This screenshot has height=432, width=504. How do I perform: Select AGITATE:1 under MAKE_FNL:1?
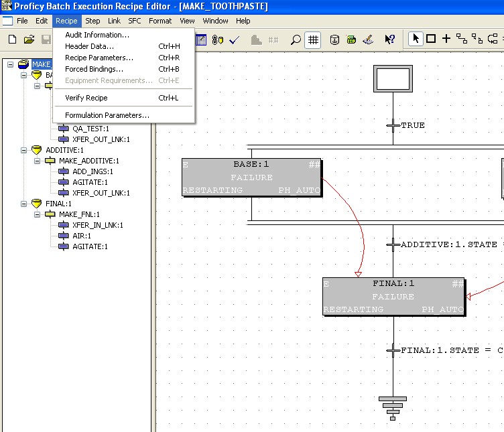pos(90,246)
